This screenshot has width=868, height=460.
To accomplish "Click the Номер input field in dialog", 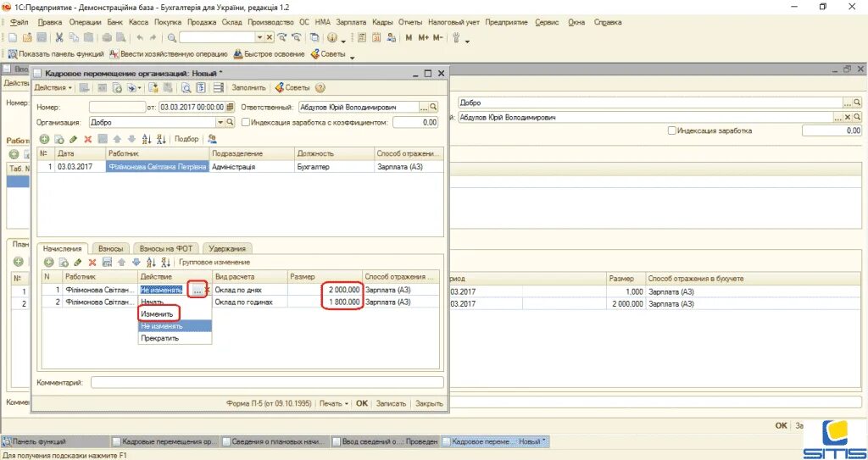I will pos(117,107).
